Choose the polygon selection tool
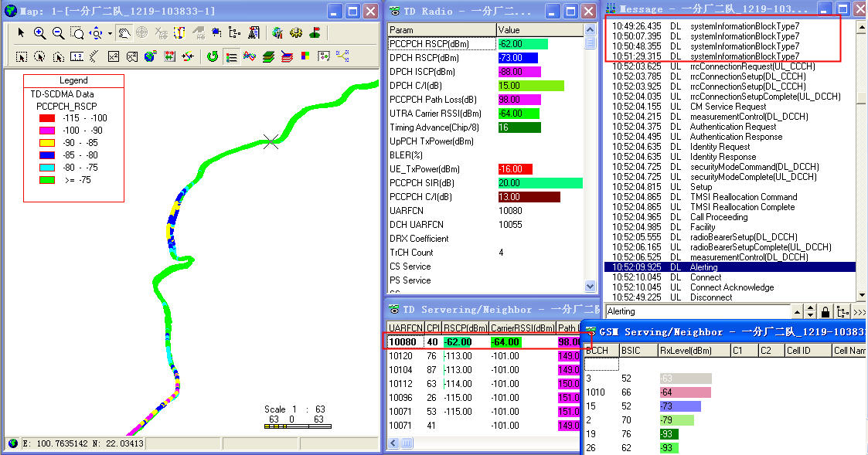Viewport: 868px width, 455px height. [58, 56]
